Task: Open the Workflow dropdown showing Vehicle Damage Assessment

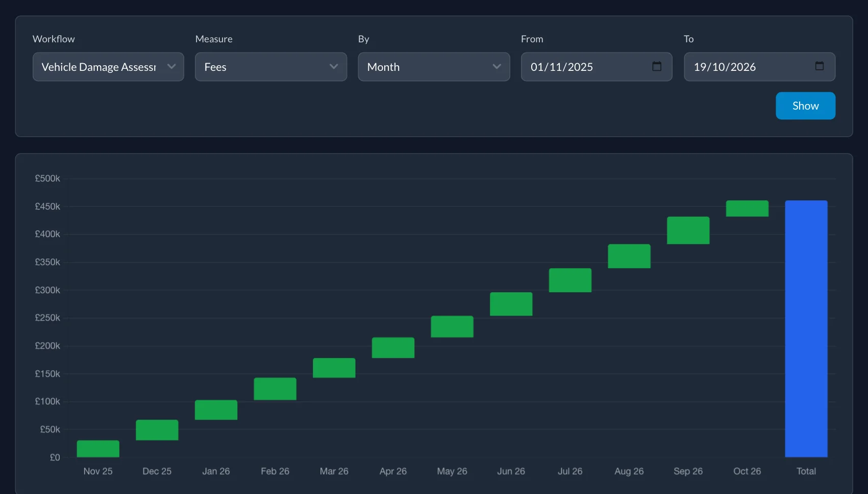Action: (x=108, y=67)
